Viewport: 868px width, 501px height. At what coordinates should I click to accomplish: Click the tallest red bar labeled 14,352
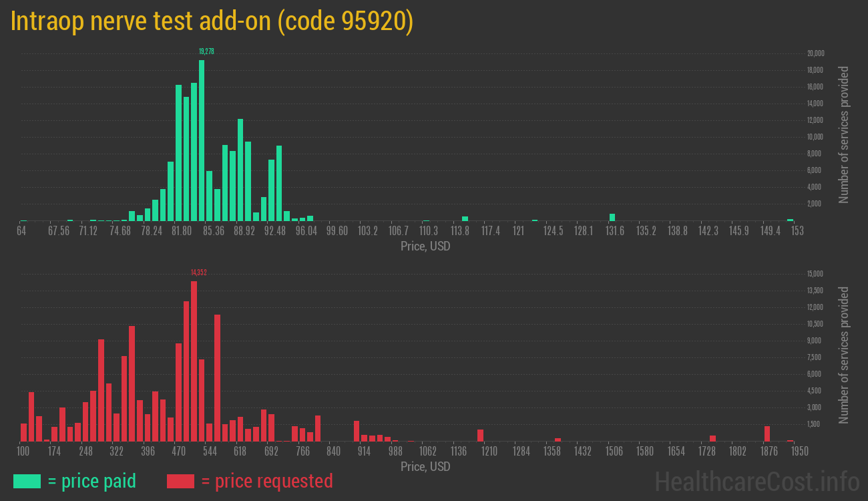(194, 361)
